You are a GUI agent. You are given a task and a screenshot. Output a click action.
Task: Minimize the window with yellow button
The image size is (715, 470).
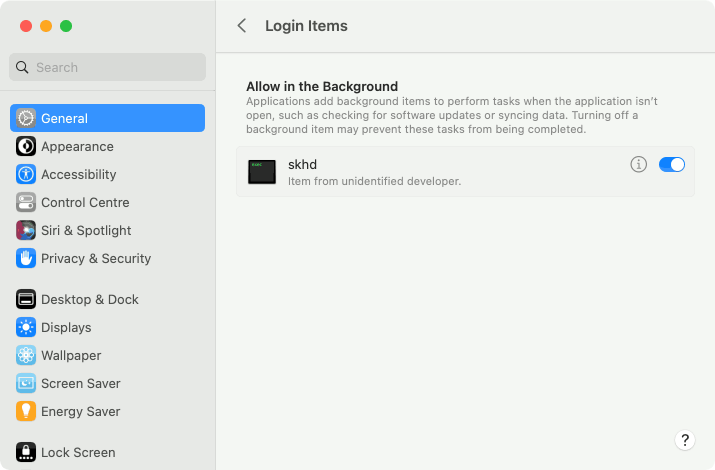pyautogui.click(x=46, y=26)
